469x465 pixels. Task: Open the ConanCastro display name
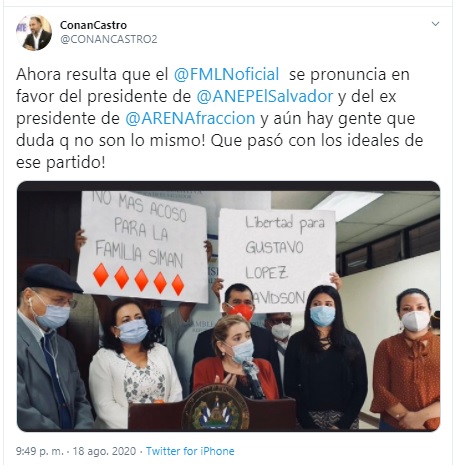click(93, 25)
